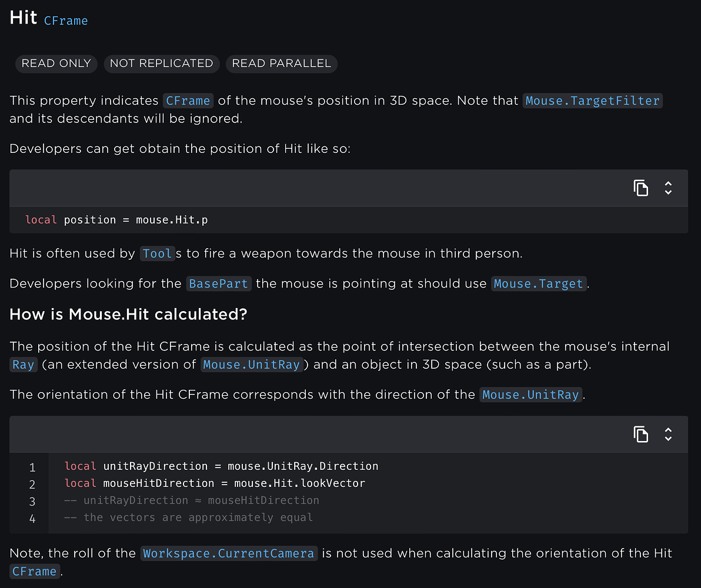Screen dimensions: 701x588
Task: Click the Hit property title
Action: pos(24,18)
